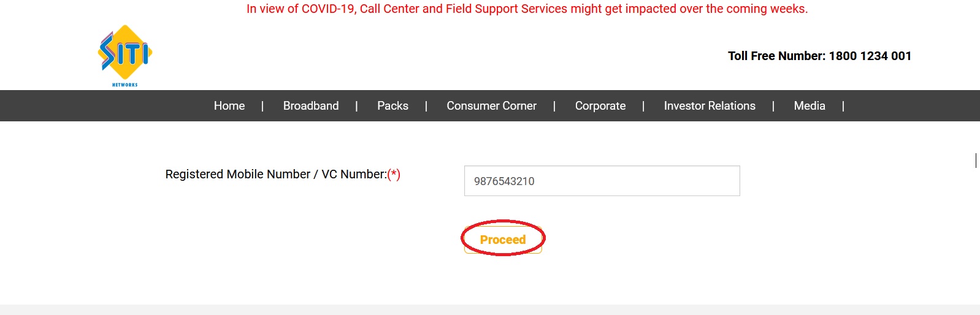The image size is (980, 315).
Task: Select Consumer Corner in navigation bar
Action: 491,106
